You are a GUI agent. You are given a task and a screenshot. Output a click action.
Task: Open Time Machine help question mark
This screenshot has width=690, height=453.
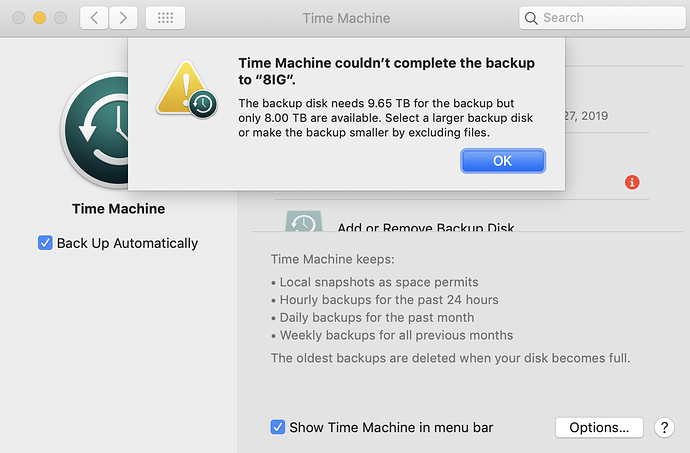coord(664,427)
